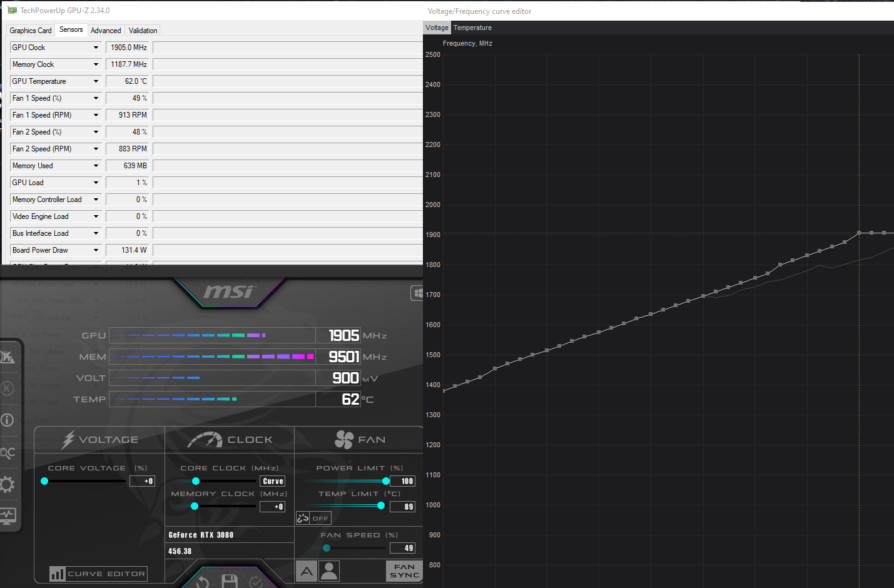Screen dimensions: 894x588
Task: Open Fan 1 Speed (%) dropdown
Action: click(x=96, y=98)
